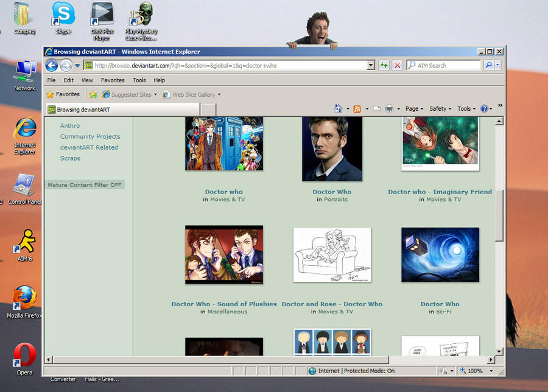The width and height of the screenshot is (548, 392).
Task: Click the Community Projects link
Action: point(90,136)
